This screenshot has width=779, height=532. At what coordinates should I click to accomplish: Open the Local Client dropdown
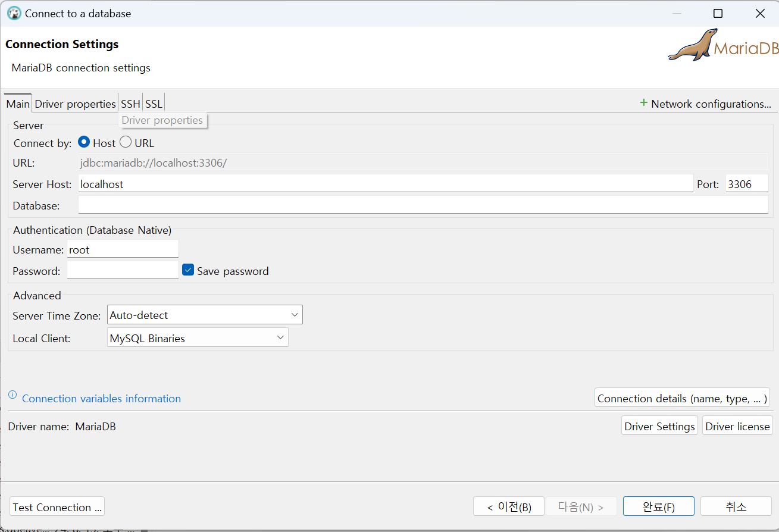pyautogui.click(x=198, y=338)
